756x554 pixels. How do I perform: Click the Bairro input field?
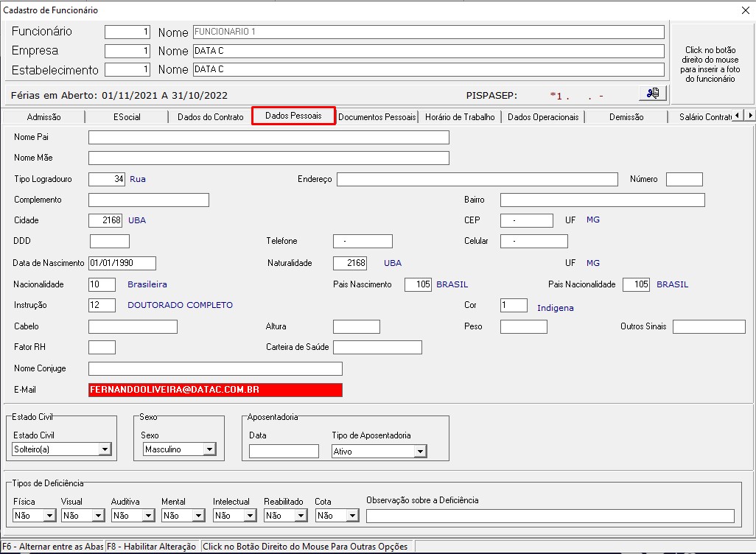point(603,200)
